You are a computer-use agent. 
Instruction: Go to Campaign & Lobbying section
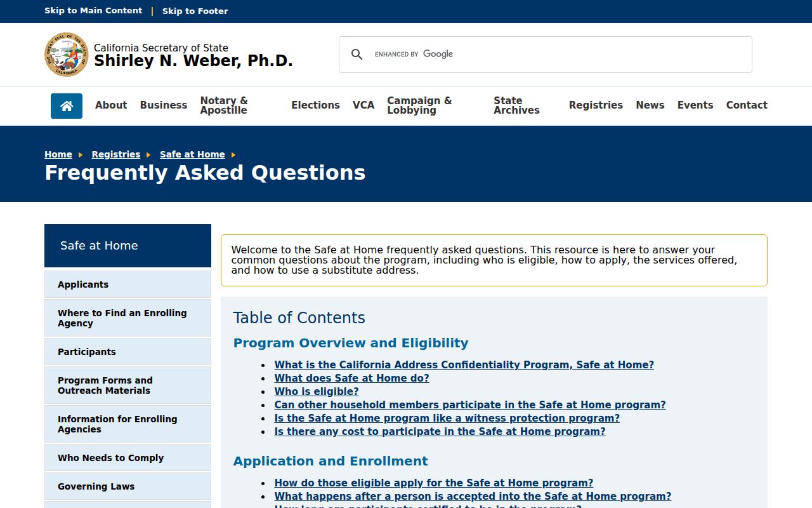pyautogui.click(x=419, y=105)
